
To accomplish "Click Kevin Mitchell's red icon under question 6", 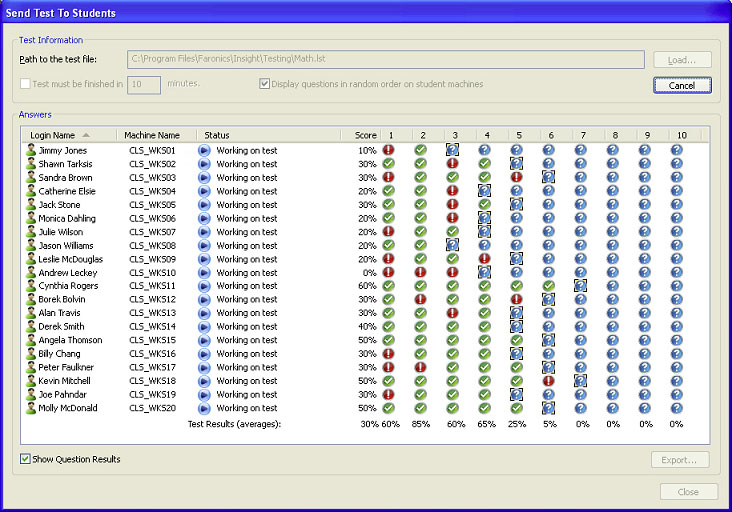I will (549, 380).
